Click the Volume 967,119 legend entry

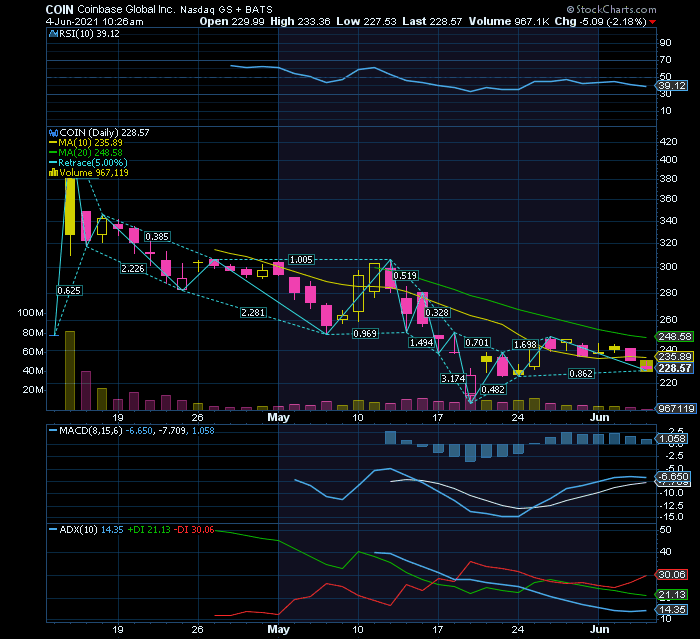[88, 172]
